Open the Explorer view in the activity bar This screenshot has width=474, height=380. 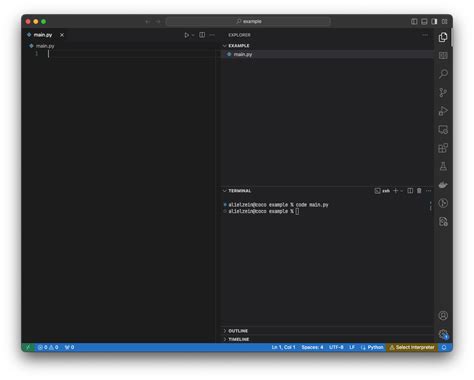click(443, 37)
